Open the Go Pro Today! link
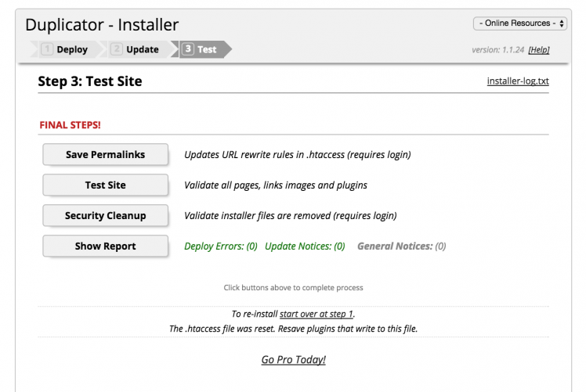The image size is (586, 392). (293, 359)
